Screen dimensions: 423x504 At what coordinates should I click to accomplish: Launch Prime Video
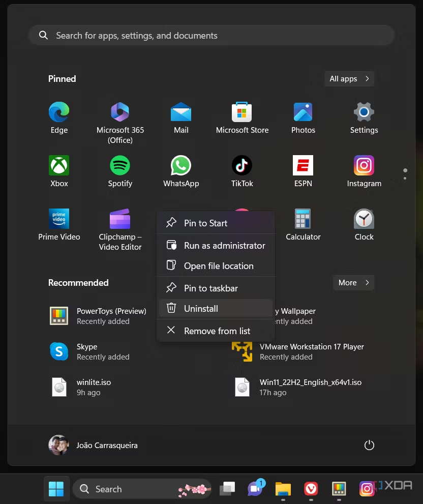tap(59, 225)
